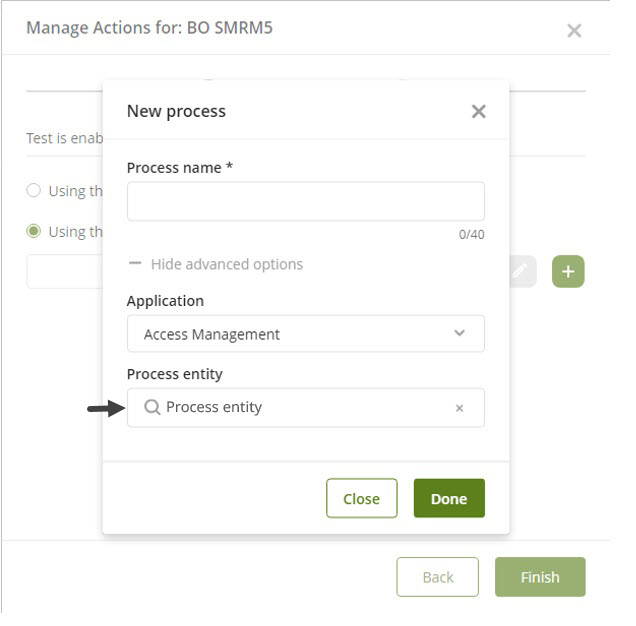Focus the Process name text field

305,201
